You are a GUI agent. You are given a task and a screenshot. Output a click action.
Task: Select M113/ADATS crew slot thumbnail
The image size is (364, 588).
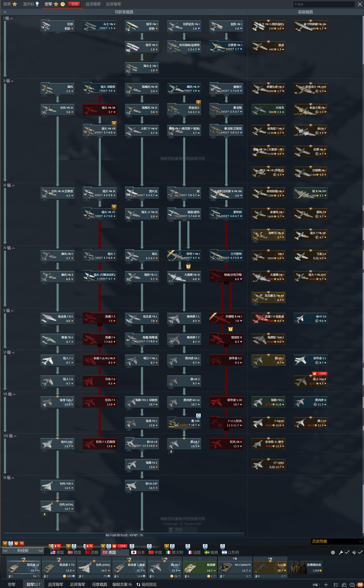235,567
